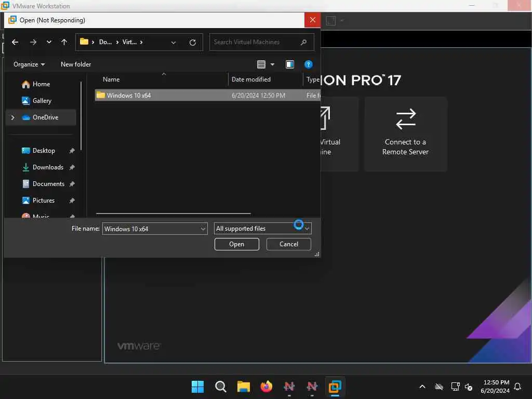Click the File name input box

point(151,229)
